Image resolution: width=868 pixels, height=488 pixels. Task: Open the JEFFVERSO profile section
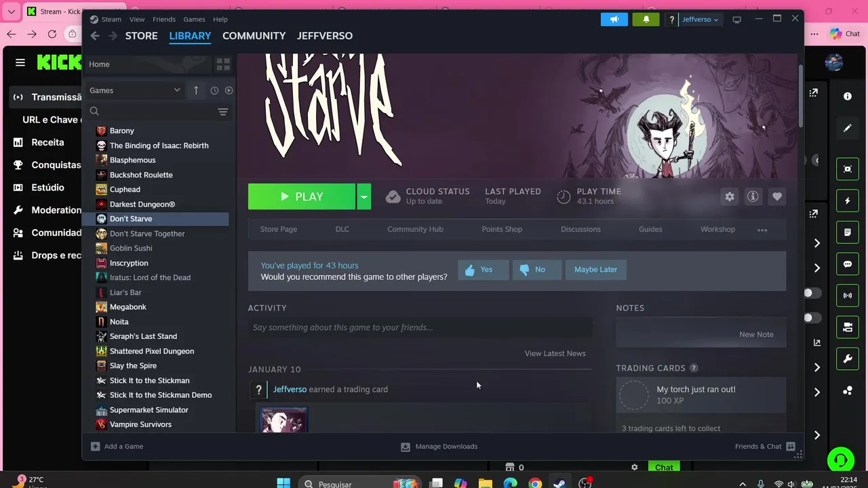[325, 36]
